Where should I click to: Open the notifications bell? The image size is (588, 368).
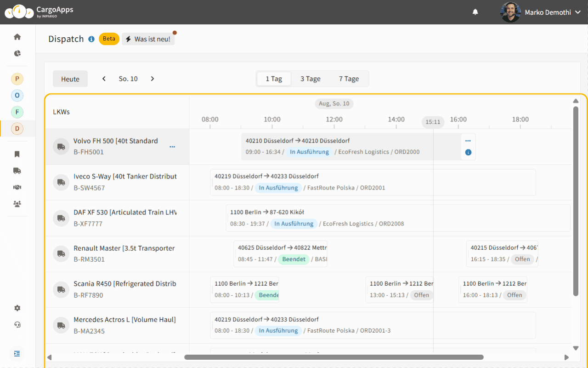(x=475, y=12)
